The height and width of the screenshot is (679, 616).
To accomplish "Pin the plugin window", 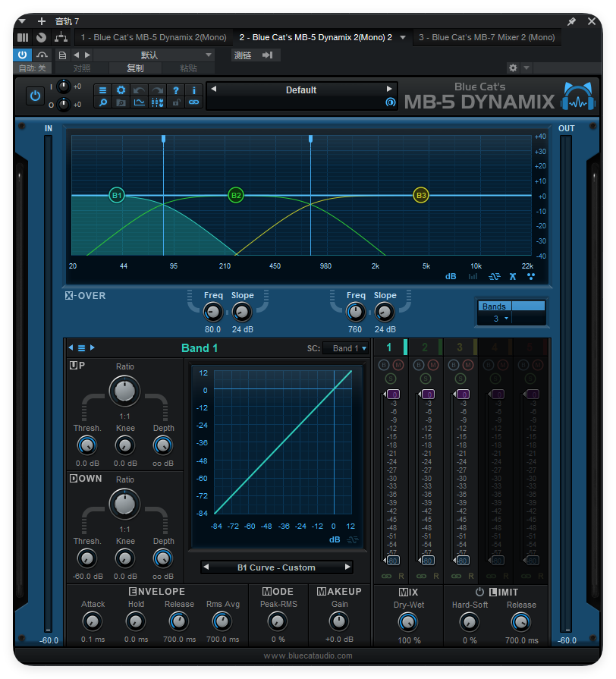I will pos(571,21).
